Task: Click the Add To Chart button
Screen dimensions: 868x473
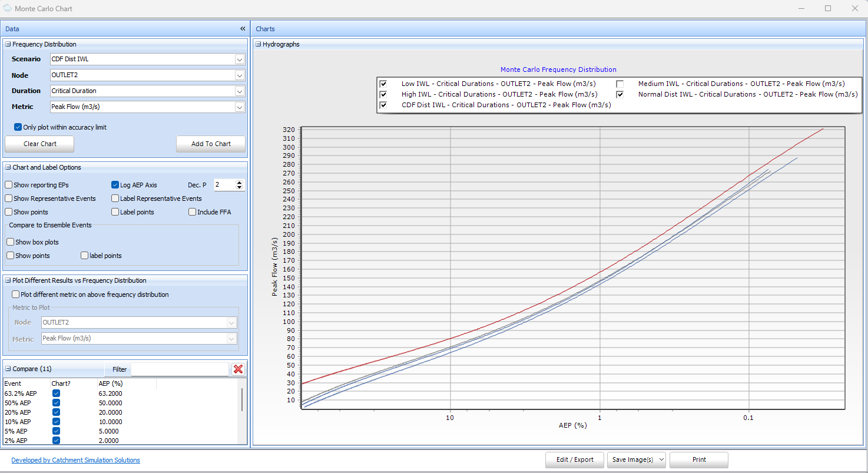Action: [210, 143]
